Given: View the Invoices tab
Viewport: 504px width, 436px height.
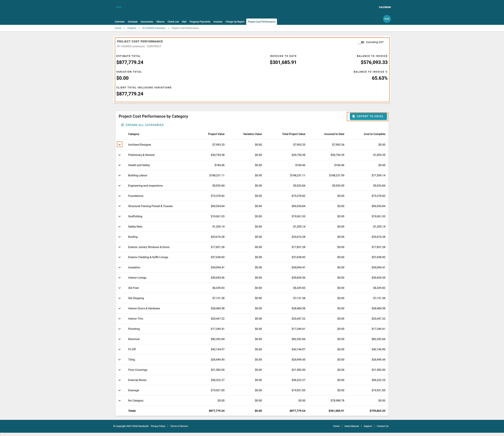Looking at the screenshot, I should point(218,22).
